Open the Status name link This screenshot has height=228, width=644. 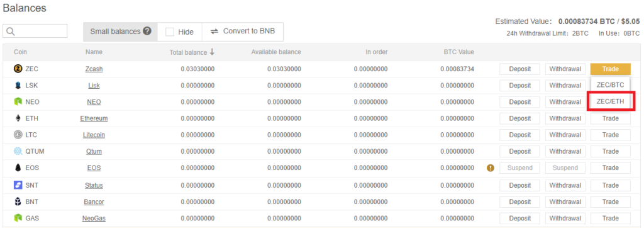click(x=94, y=185)
